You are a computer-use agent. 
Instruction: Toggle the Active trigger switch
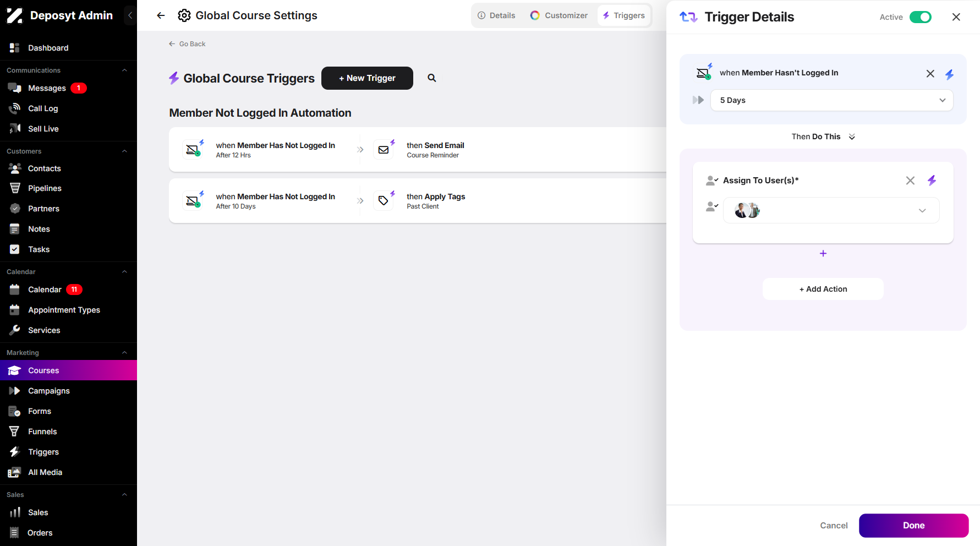[921, 17]
